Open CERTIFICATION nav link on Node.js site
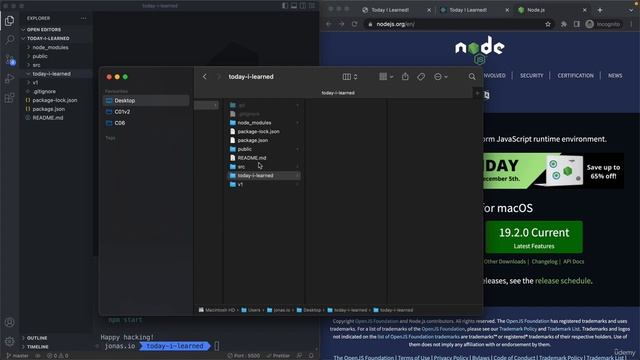 [x=576, y=76]
